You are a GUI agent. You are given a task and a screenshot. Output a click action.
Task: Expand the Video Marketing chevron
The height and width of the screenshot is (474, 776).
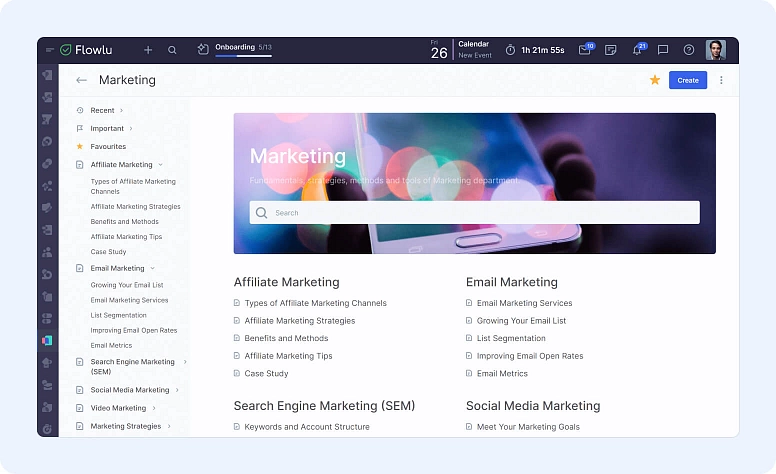click(x=154, y=408)
